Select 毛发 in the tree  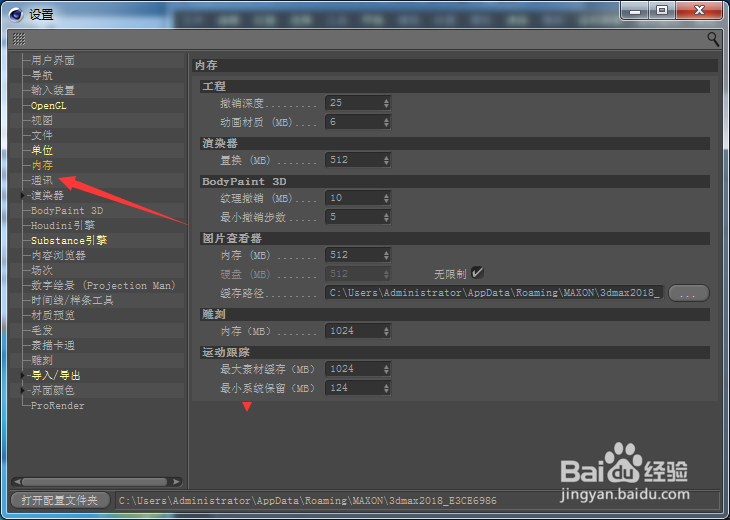(x=42, y=330)
